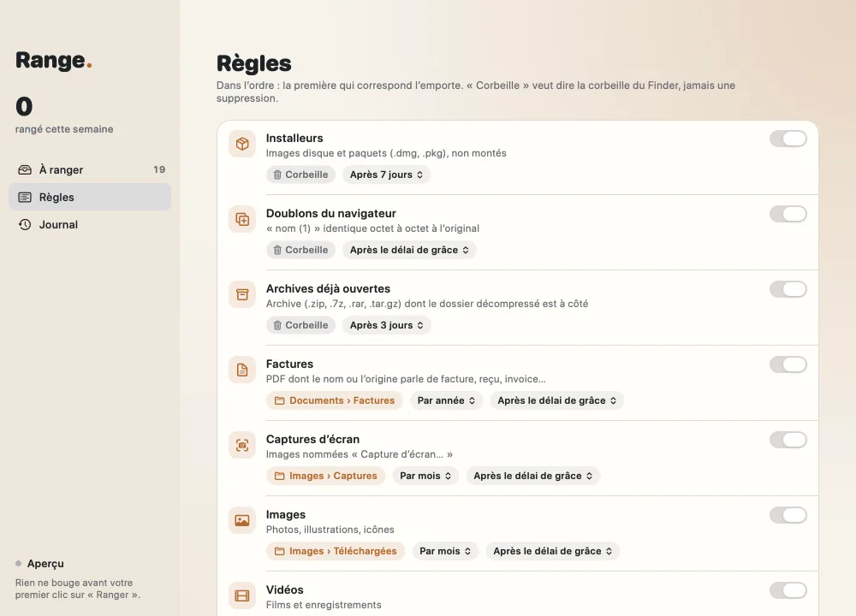Toggle the Images rule switch
The width and height of the screenshot is (856, 616).
pos(788,515)
